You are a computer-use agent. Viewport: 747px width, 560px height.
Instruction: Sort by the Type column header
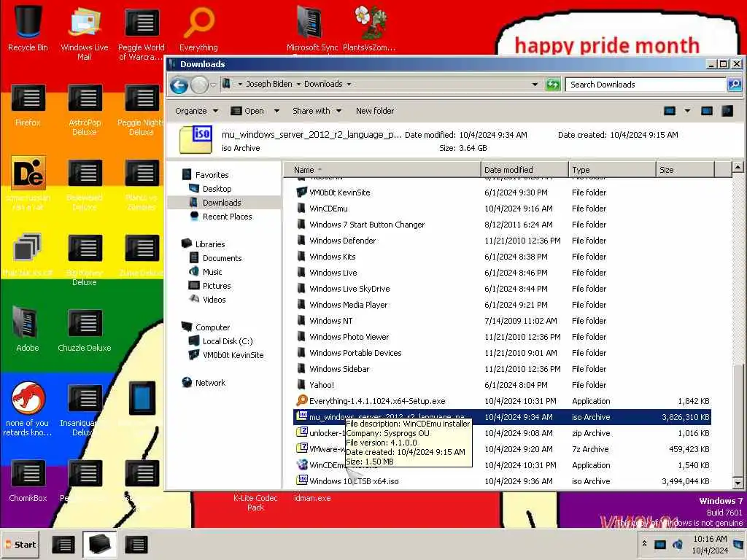point(612,169)
